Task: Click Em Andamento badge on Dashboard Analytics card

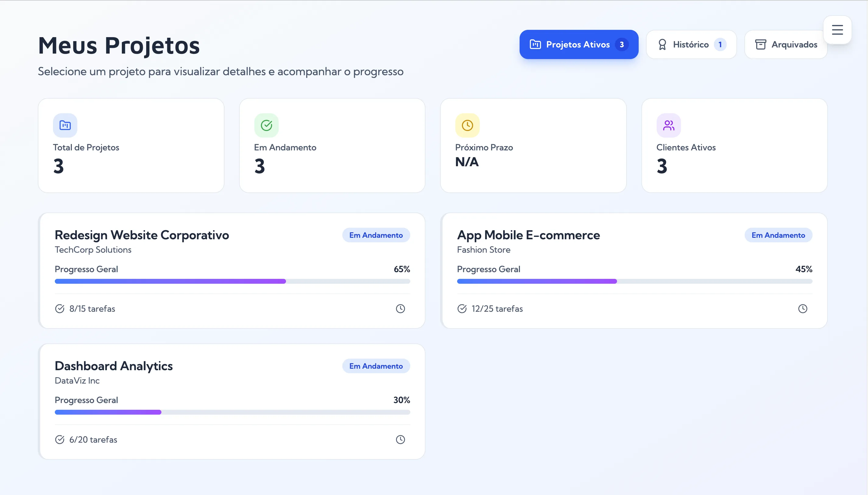Action: coord(376,366)
